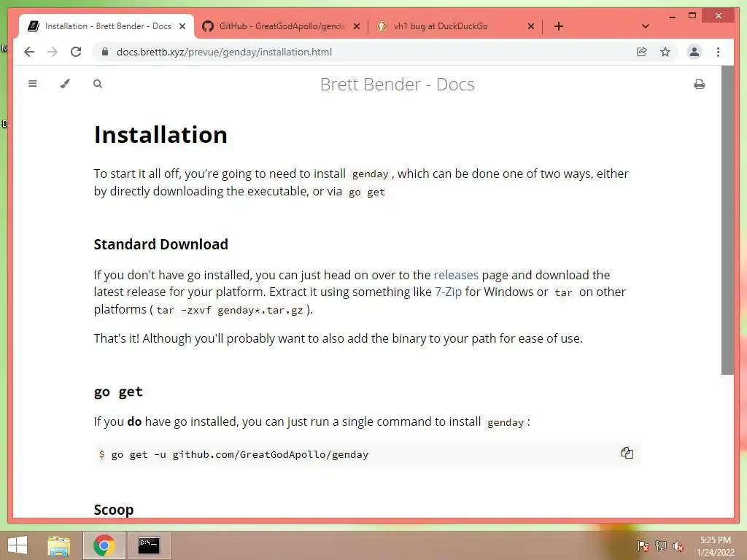This screenshot has width=747, height=560.
Task: Print this book using printer icon
Action: click(699, 85)
